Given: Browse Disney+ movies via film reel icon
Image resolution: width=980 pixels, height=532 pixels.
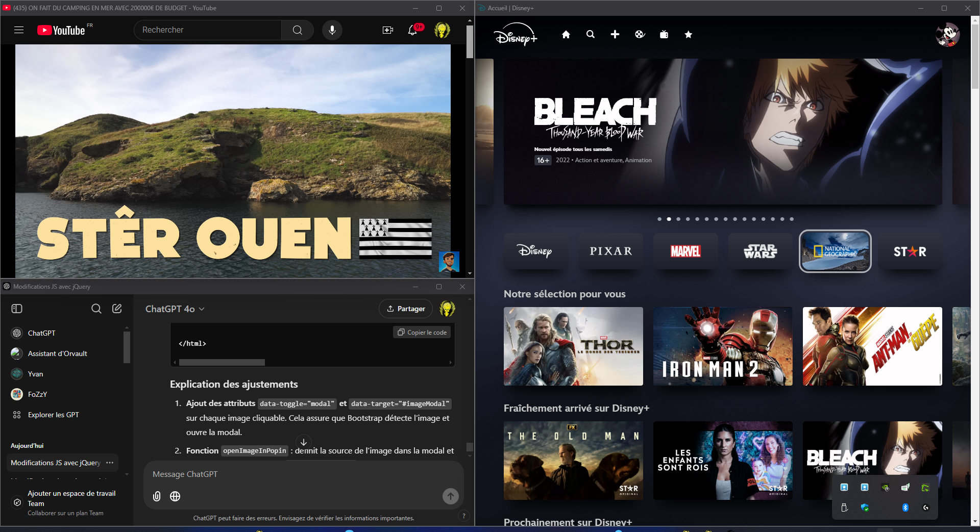Looking at the screenshot, I should tap(640, 35).
